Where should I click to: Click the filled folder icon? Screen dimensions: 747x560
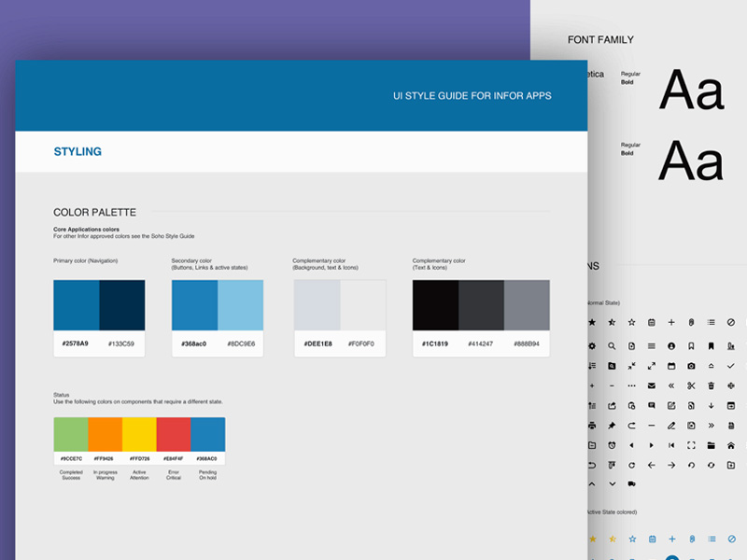(711, 446)
